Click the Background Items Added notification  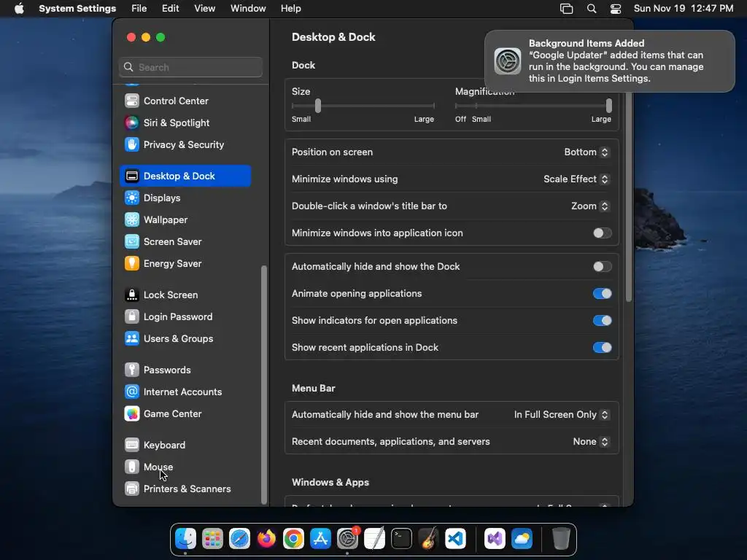610,61
